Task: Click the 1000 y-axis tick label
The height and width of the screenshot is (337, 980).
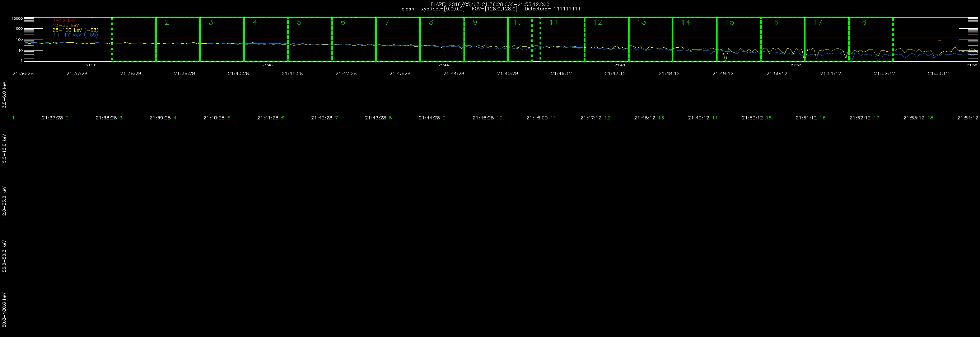Action: pyautogui.click(x=18, y=28)
